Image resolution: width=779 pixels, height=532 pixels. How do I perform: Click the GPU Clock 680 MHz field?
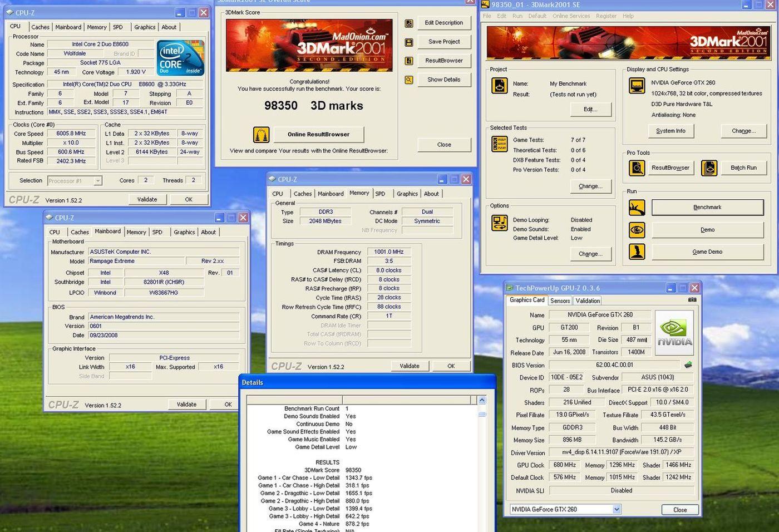tap(564, 465)
